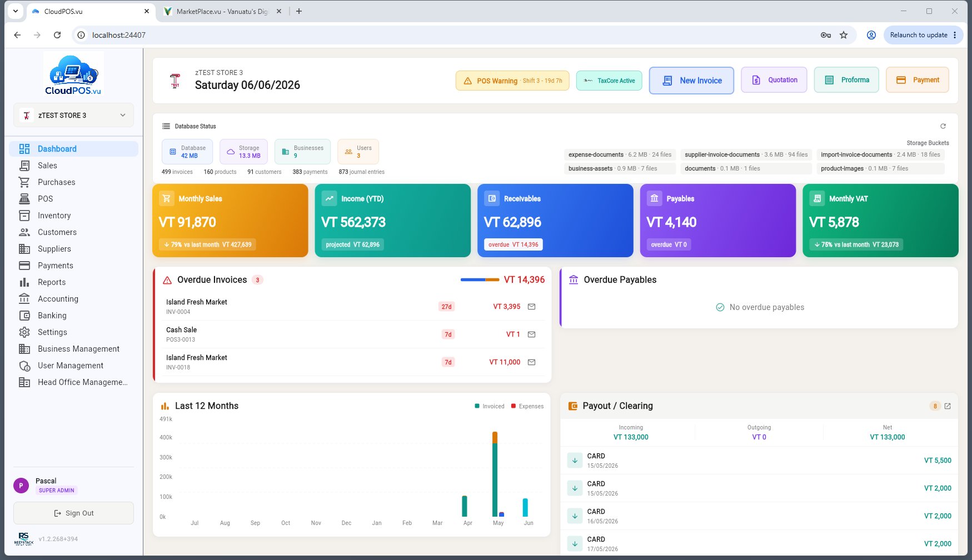
Task: Click the arrow icon on CARD 16/05/2026 row
Action: click(x=575, y=516)
